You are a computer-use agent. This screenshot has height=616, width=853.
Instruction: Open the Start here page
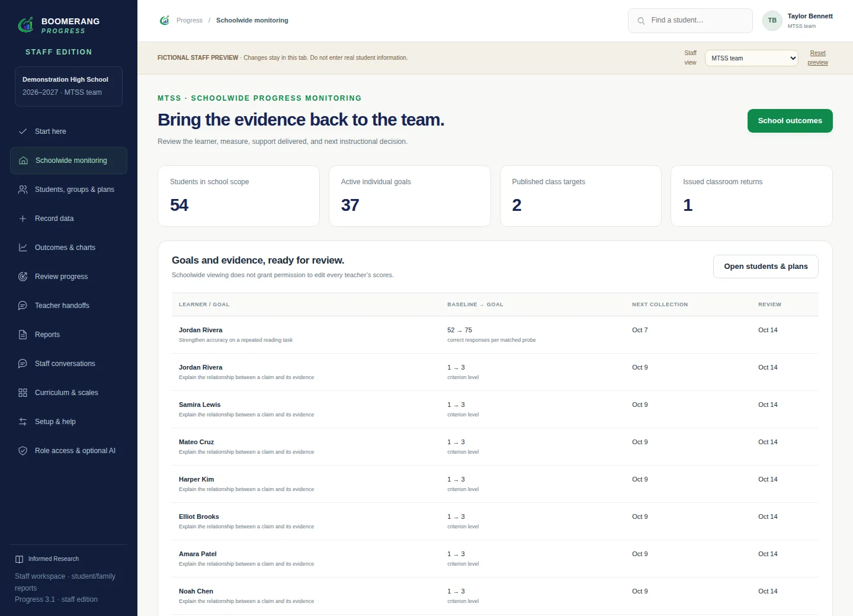(x=69, y=131)
